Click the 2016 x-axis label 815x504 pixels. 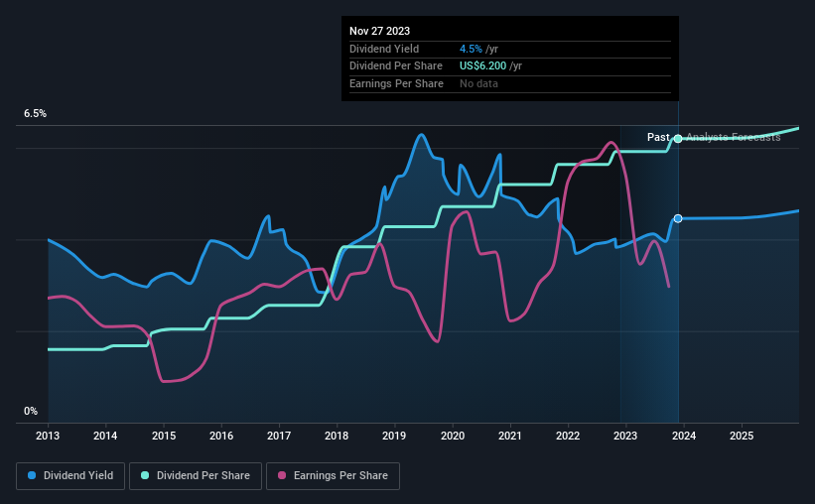point(221,436)
